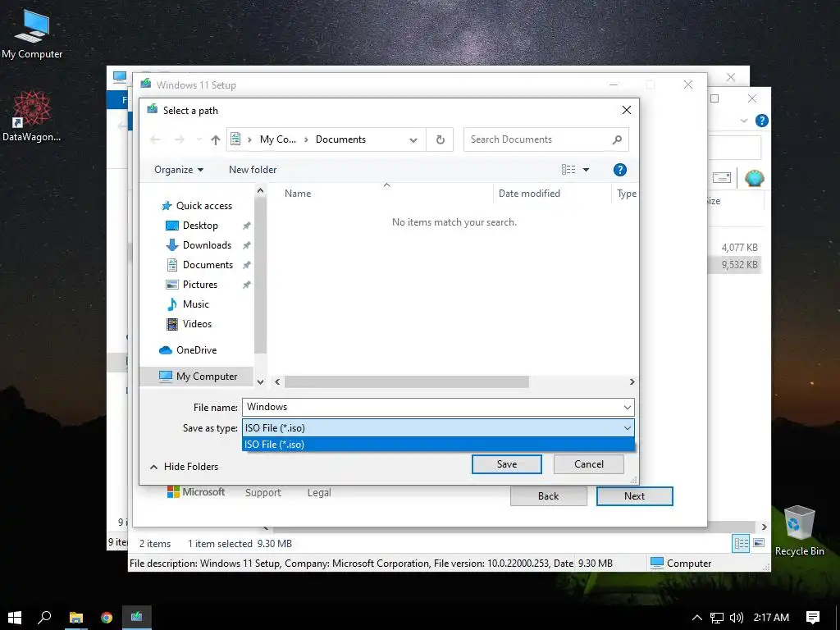The height and width of the screenshot is (630, 840).
Task: Open the Support link in Setup
Action: click(263, 493)
